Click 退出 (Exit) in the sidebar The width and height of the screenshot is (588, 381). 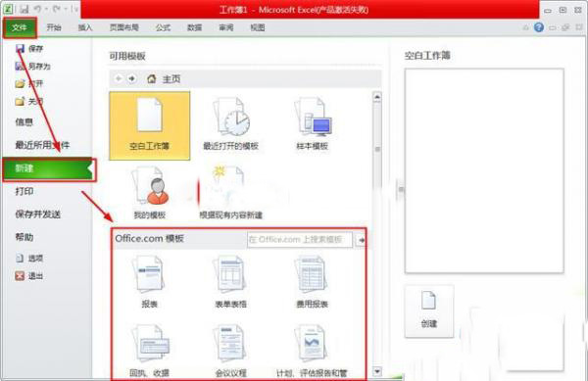pyautogui.click(x=29, y=276)
